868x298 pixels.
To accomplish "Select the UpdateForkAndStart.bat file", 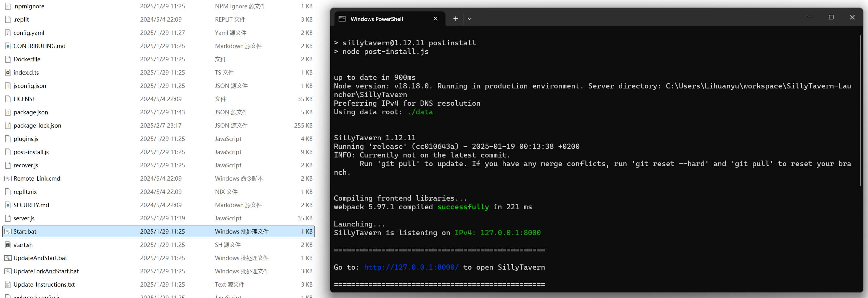I will tap(46, 271).
